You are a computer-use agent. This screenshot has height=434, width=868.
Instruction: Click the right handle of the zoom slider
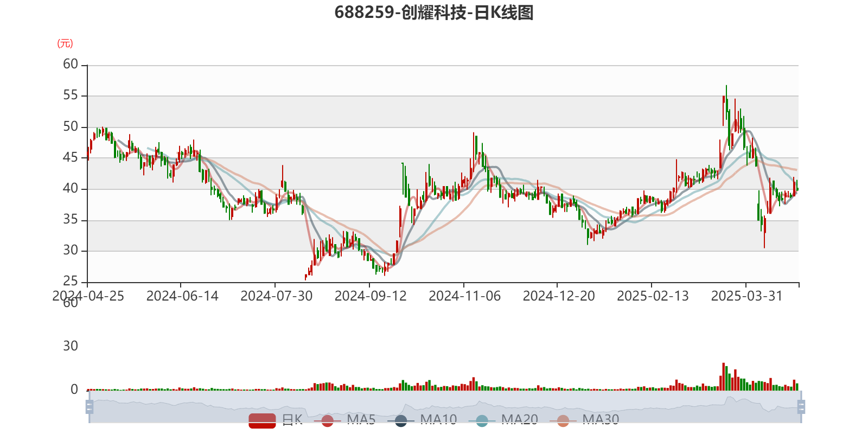tap(801, 407)
